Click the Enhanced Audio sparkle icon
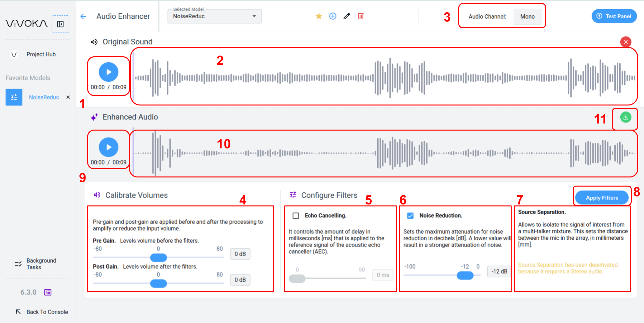644x323 pixels. (94, 117)
